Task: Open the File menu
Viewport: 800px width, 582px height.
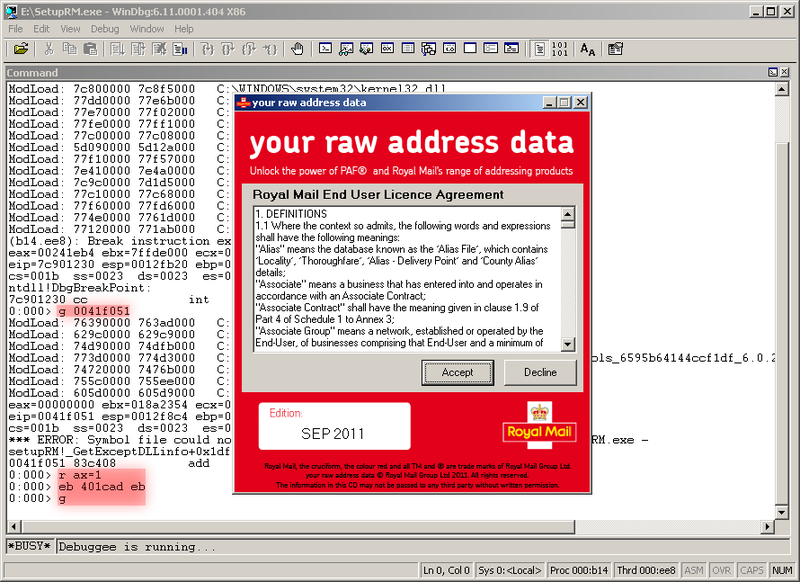Action: pyautogui.click(x=15, y=29)
